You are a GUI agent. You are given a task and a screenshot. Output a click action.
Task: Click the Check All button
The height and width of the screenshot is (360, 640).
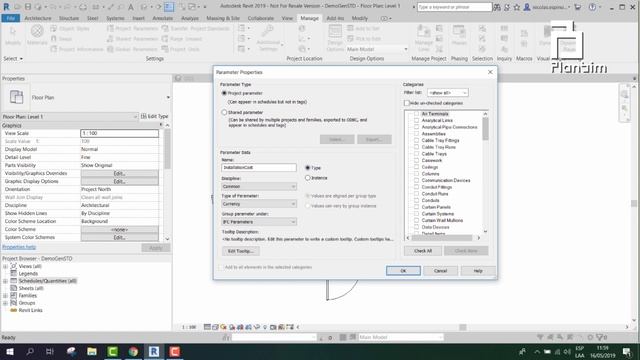coord(423,251)
